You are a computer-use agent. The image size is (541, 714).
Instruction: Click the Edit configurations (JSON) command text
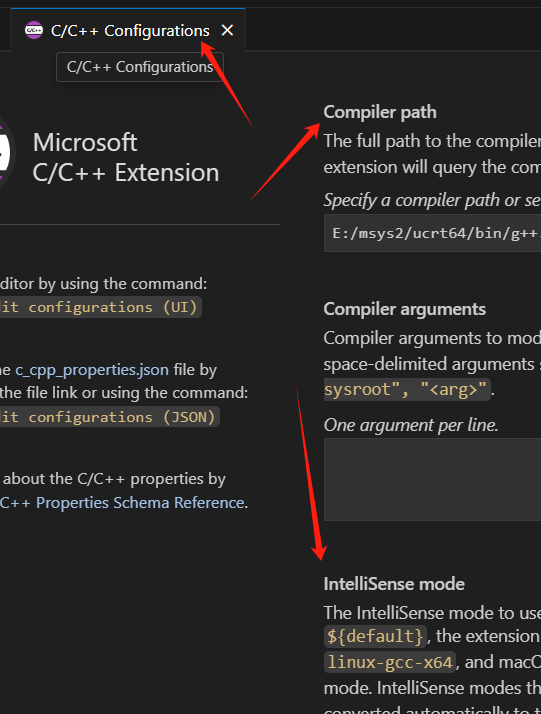click(x=108, y=417)
